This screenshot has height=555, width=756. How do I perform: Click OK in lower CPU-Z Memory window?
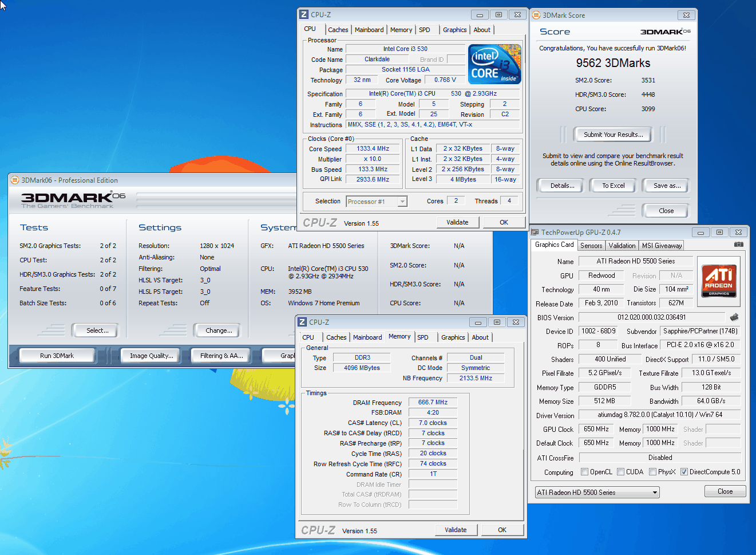[502, 530]
